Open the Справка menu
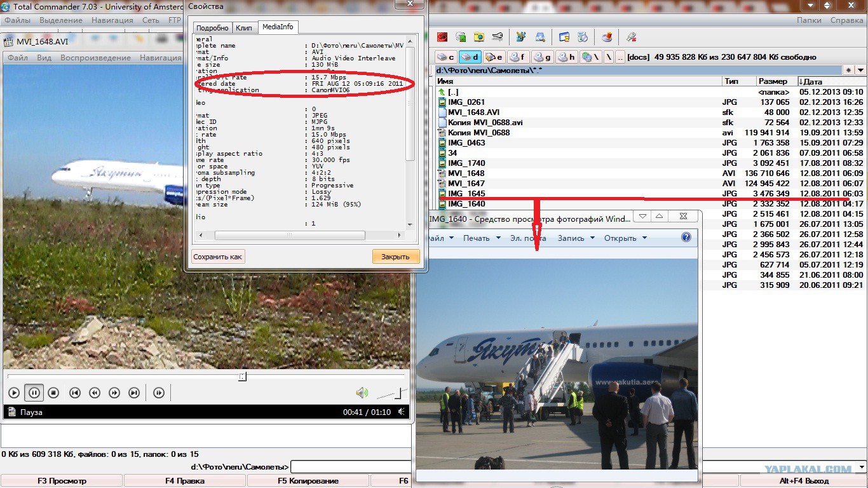Screen dimensions: 868x488 [x=846, y=20]
